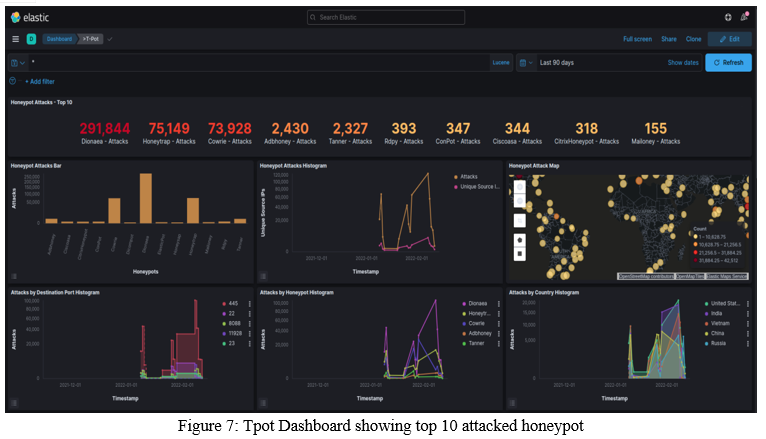Click the Edit dashboard button
Image resolution: width=766 pixels, height=439 pixels.
click(729, 39)
